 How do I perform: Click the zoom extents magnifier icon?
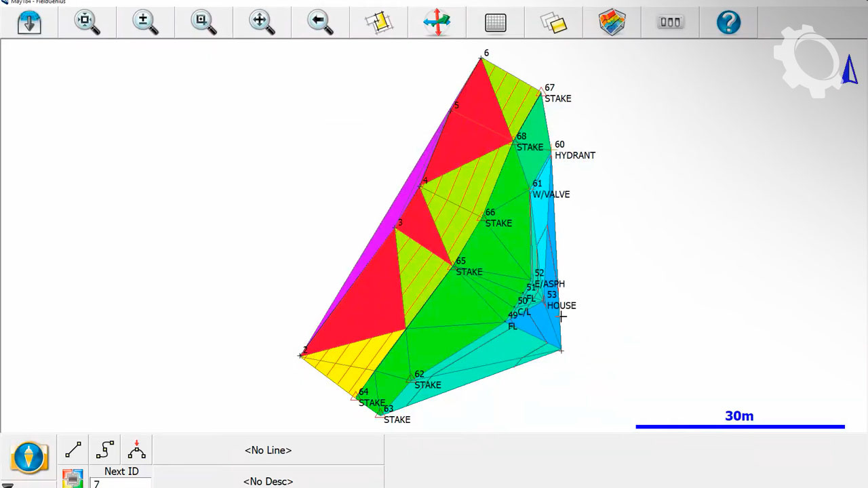click(87, 22)
